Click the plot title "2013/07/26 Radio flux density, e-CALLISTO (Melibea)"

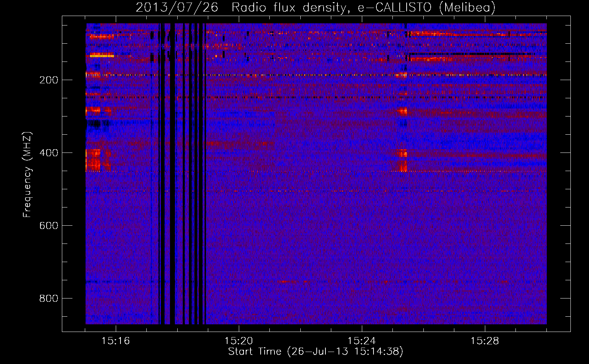[316, 8]
